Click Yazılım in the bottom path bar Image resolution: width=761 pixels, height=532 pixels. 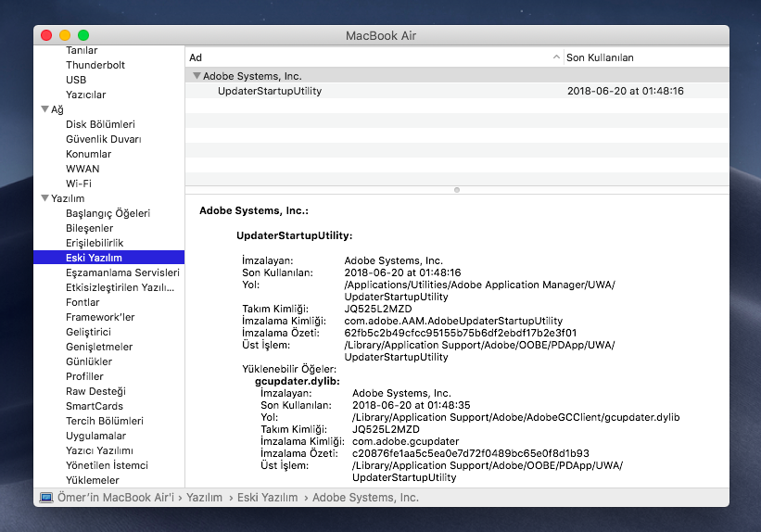[x=204, y=498]
